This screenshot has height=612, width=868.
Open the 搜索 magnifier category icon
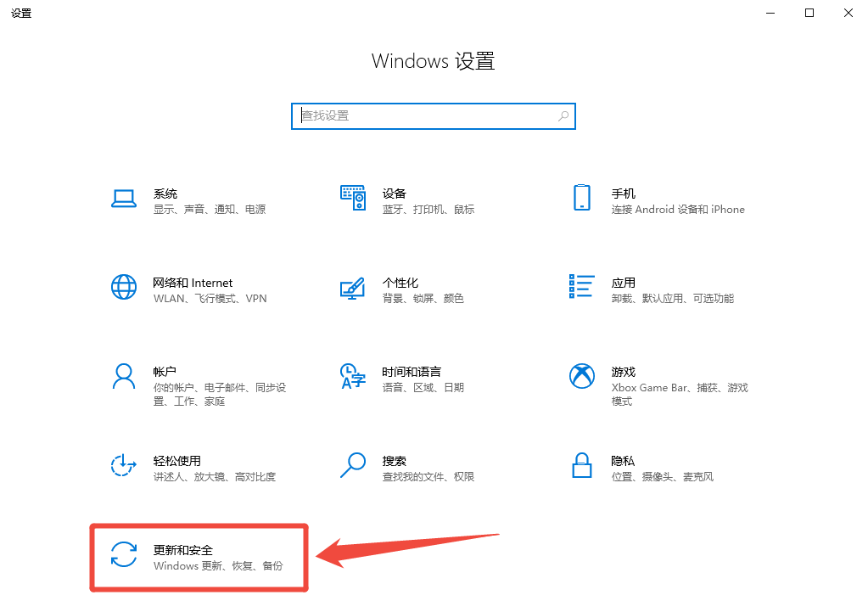point(353,465)
